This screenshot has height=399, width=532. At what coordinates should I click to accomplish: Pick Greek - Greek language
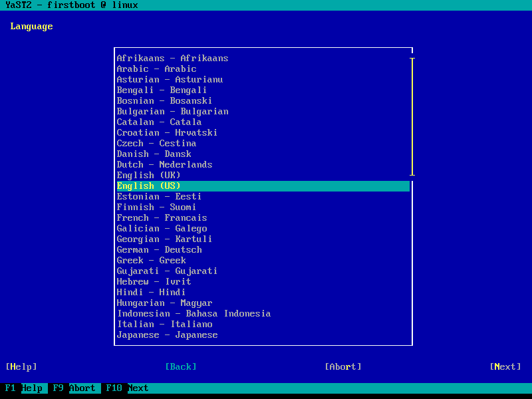coord(151,261)
